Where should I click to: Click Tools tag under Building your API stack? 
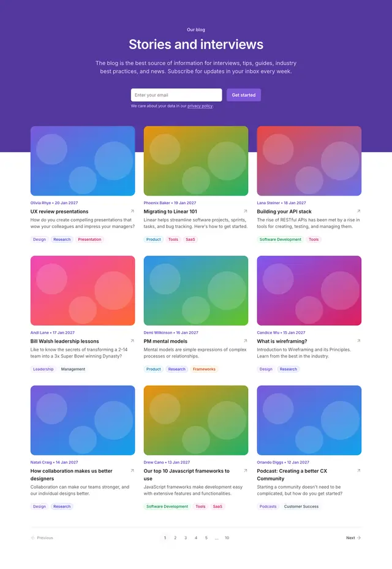click(x=314, y=240)
